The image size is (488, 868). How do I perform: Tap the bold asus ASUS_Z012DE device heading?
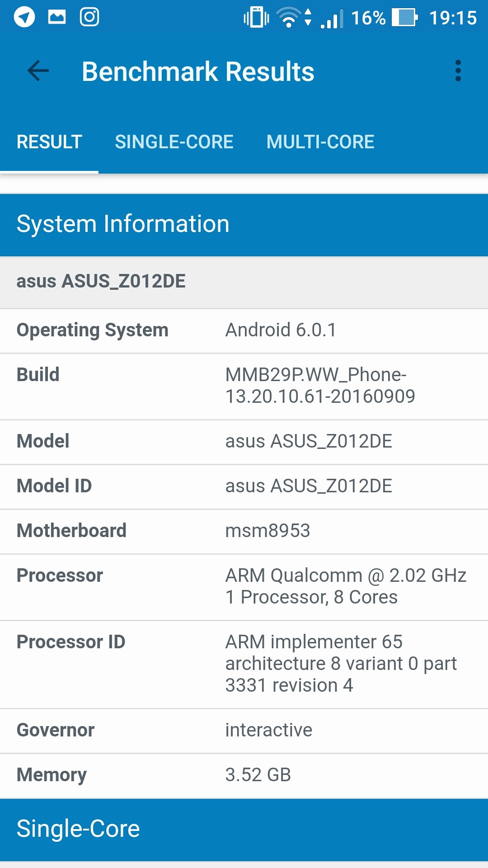101,281
